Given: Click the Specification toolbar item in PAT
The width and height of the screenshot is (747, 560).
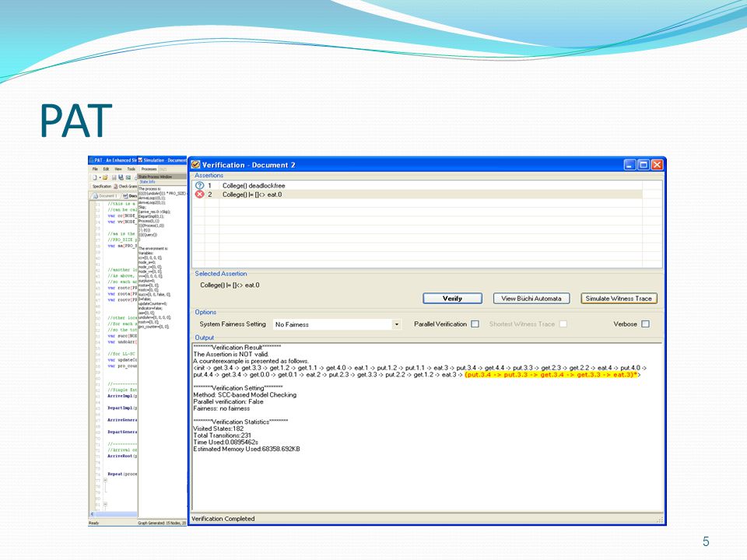Looking at the screenshot, I should pyautogui.click(x=102, y=187).
